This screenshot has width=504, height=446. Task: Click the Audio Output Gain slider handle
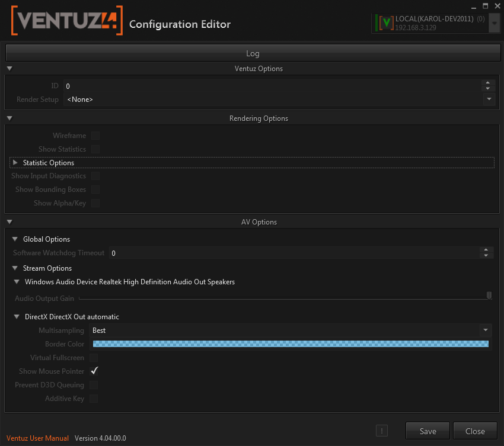tap(489, 296)
